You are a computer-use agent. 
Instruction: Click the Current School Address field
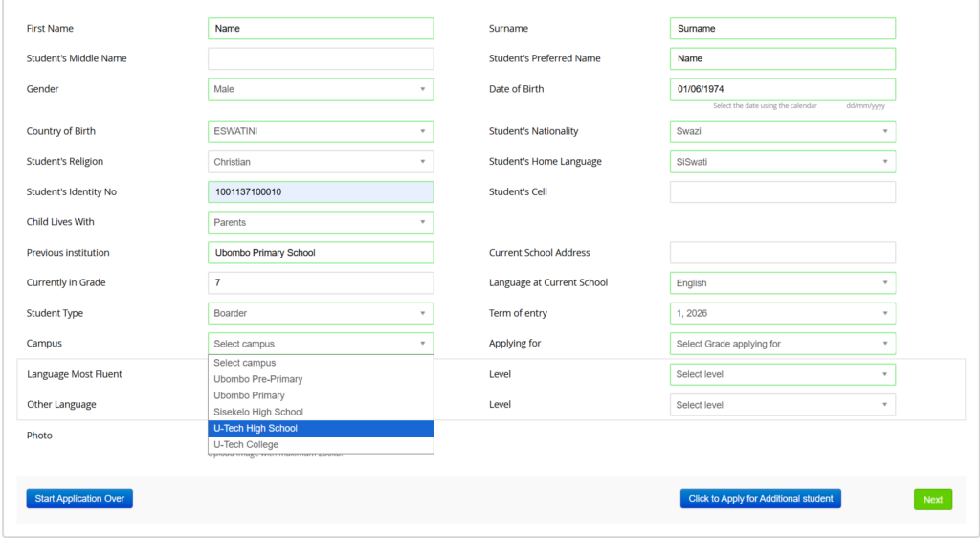coord(783,253)
